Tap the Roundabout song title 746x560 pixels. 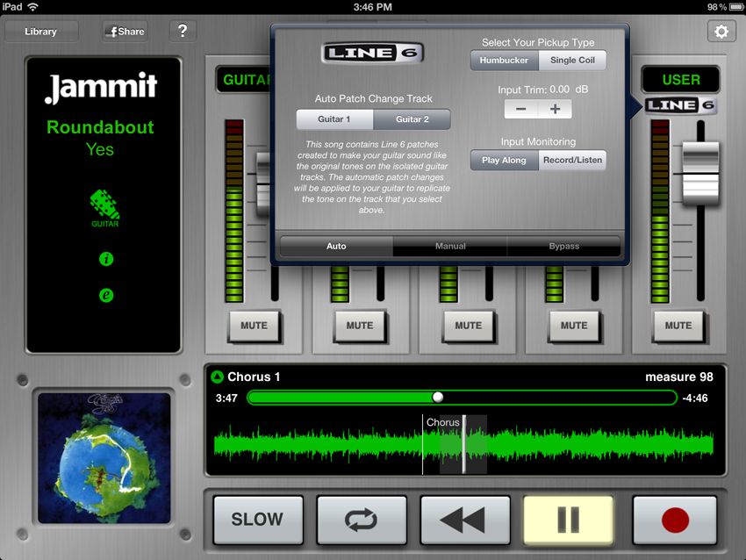point(100,127)
